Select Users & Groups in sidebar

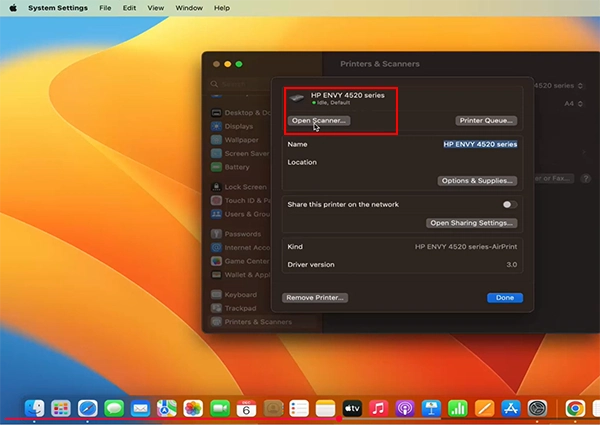coord(240,214)
